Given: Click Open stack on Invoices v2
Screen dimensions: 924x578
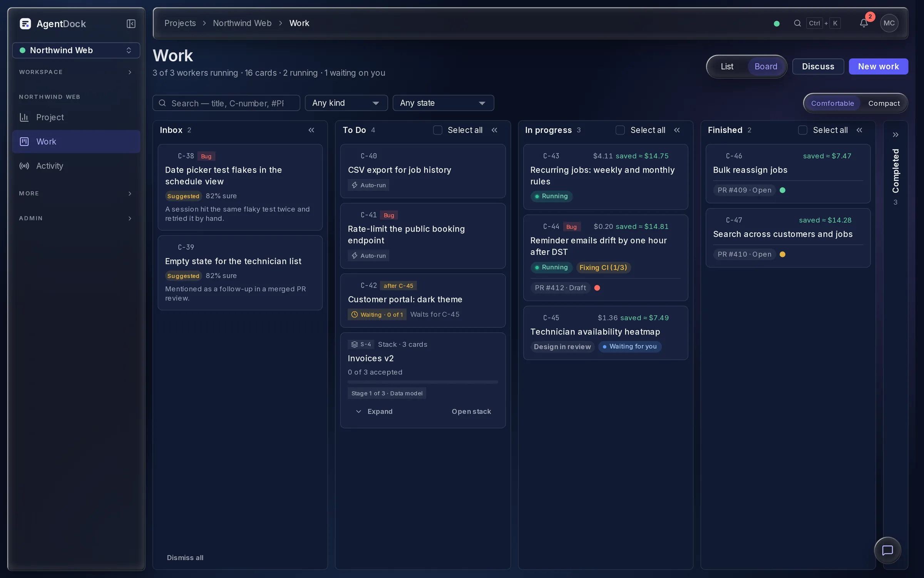Looking at the screenshot, I should 471,412.
